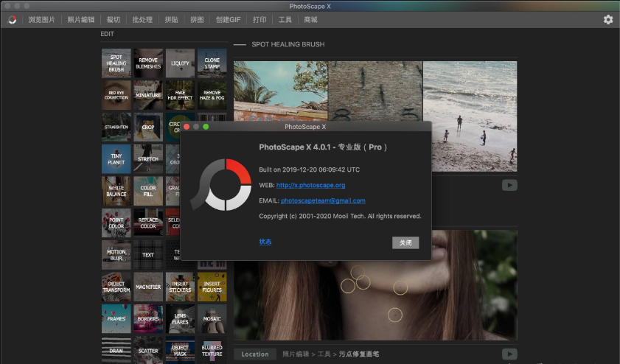Click the Location label button
The width and height of the screenshot is (620, 364).
[255, 354]
